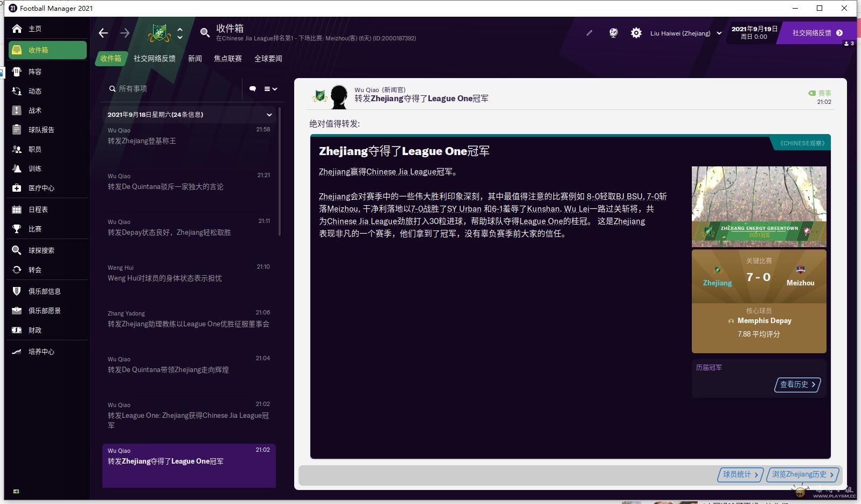Open the 训练 training sidebar icon

pos(17,169)
